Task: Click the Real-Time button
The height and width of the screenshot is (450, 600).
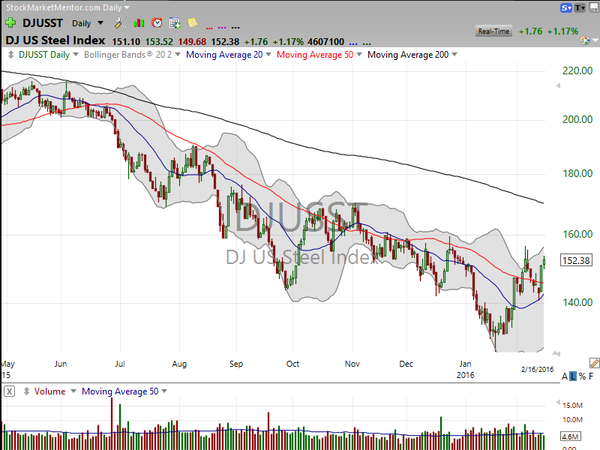Action: pyautogui.click(x=494, y=31)
